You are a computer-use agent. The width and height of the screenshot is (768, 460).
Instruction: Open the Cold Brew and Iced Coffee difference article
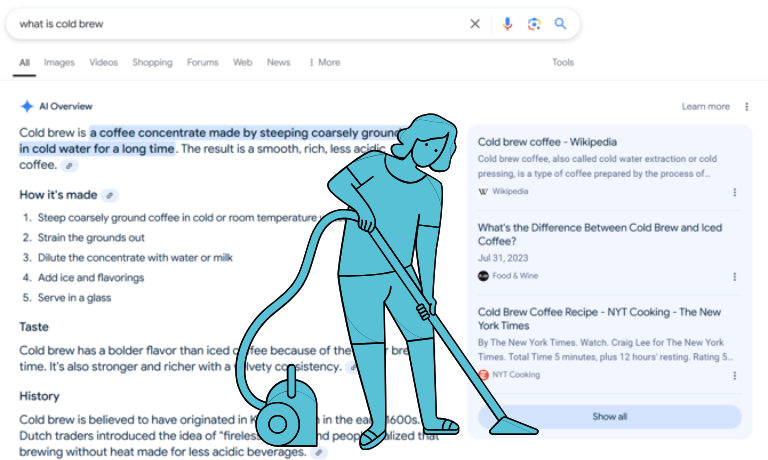pos(600,234)
